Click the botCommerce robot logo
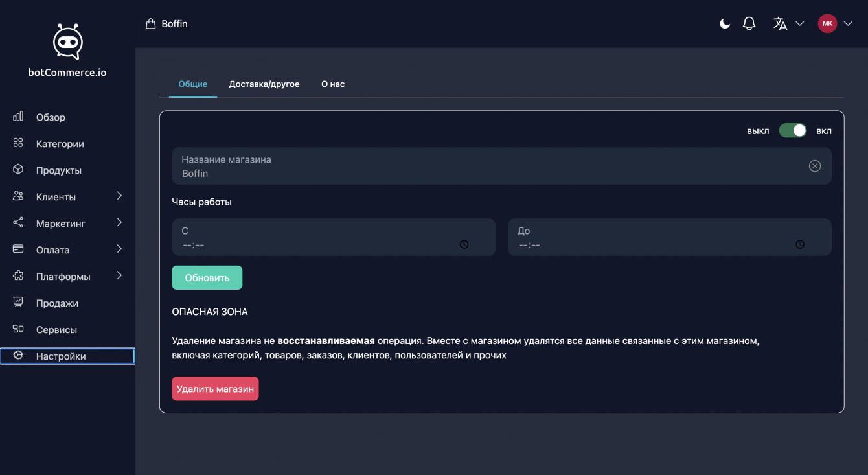The image size is (868, 475). coord(67,42)
